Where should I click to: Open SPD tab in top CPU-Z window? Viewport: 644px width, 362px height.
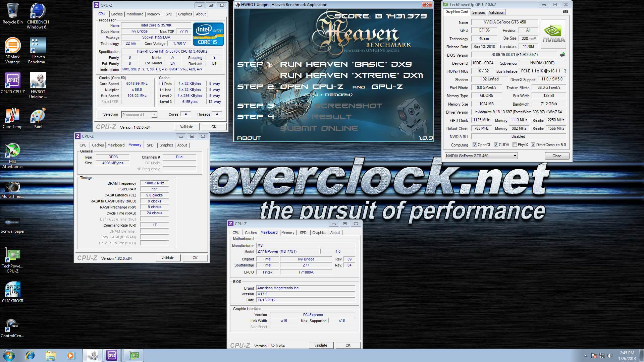(169, 14)
